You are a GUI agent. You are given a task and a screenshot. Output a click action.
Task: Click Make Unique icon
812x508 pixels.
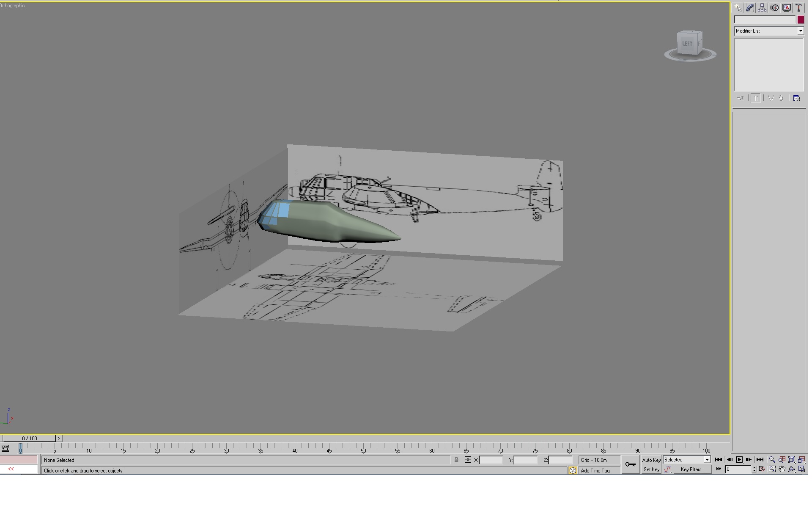tap(771, 98)
